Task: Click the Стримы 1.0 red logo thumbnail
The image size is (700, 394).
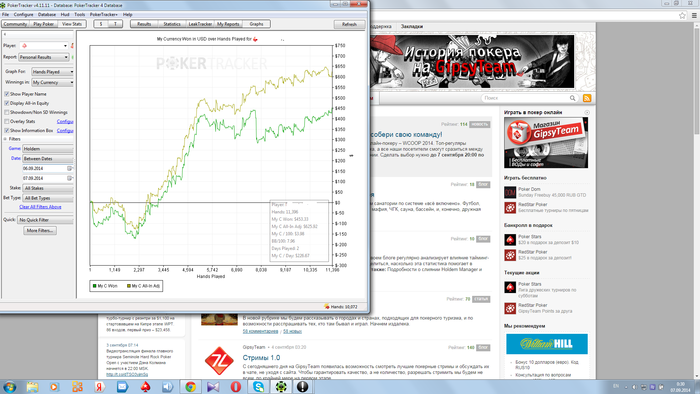Action: (x=219, y=361)
